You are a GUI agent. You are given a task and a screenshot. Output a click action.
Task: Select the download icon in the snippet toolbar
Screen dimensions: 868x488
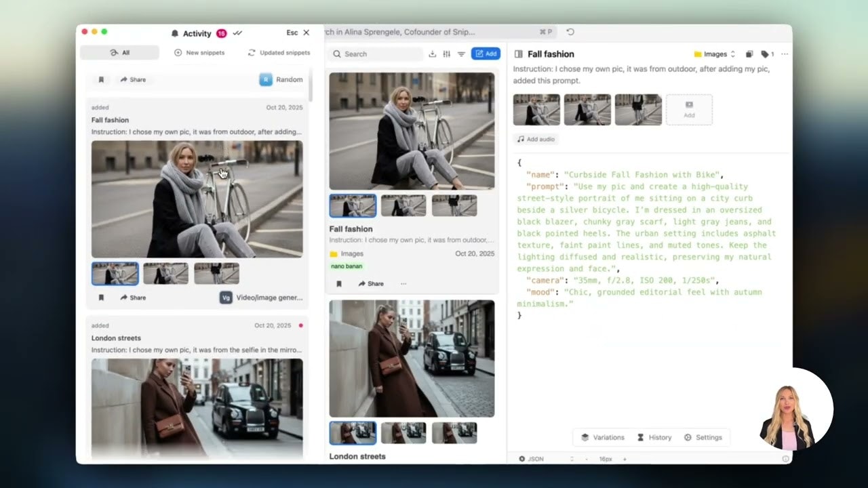click(x=432, y=54)
